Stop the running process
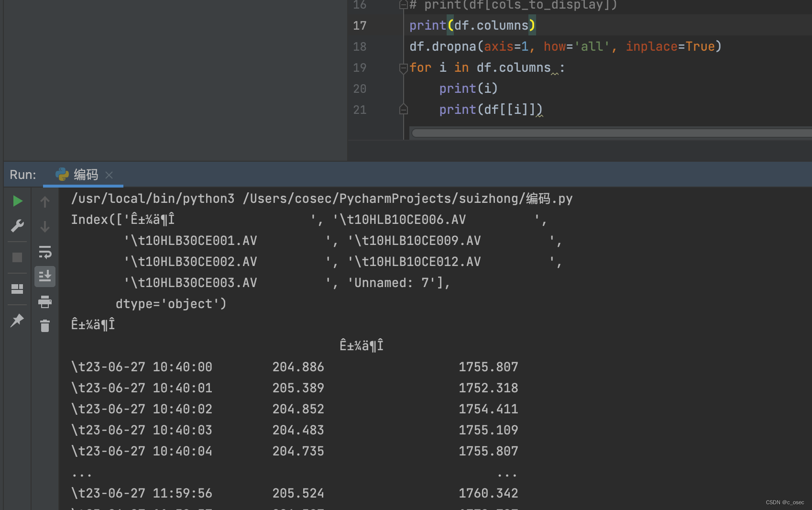Screen dimensions: 812x510 coord(17,257)
